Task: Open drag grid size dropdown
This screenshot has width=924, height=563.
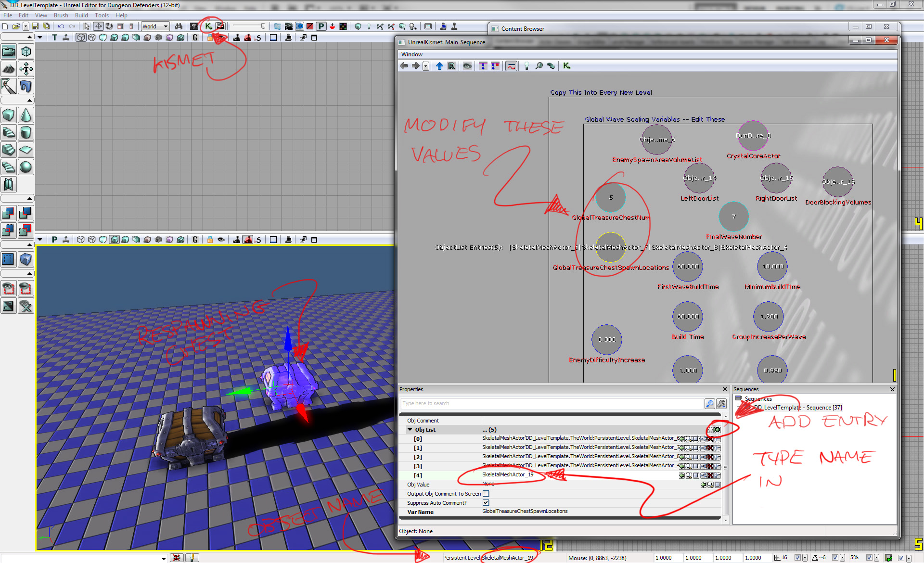Action: (805, 558)
